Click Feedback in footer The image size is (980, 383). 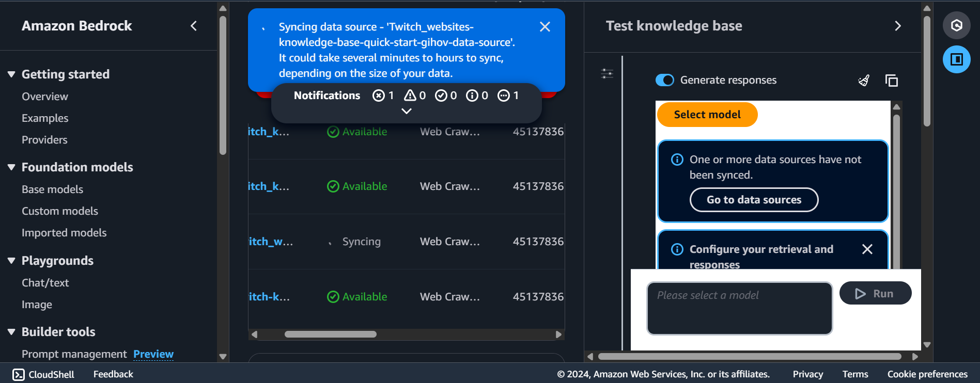113,374
